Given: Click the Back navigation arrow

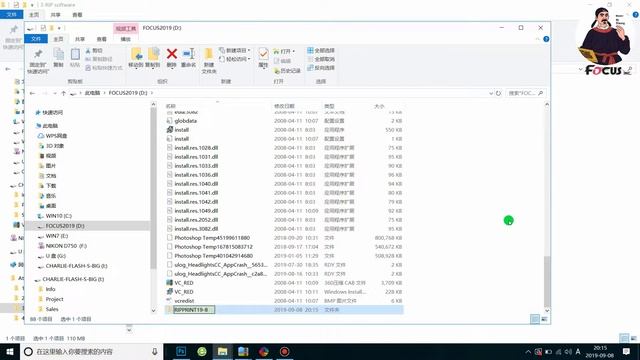Looking at the screenshot, I should click(33, 93).
